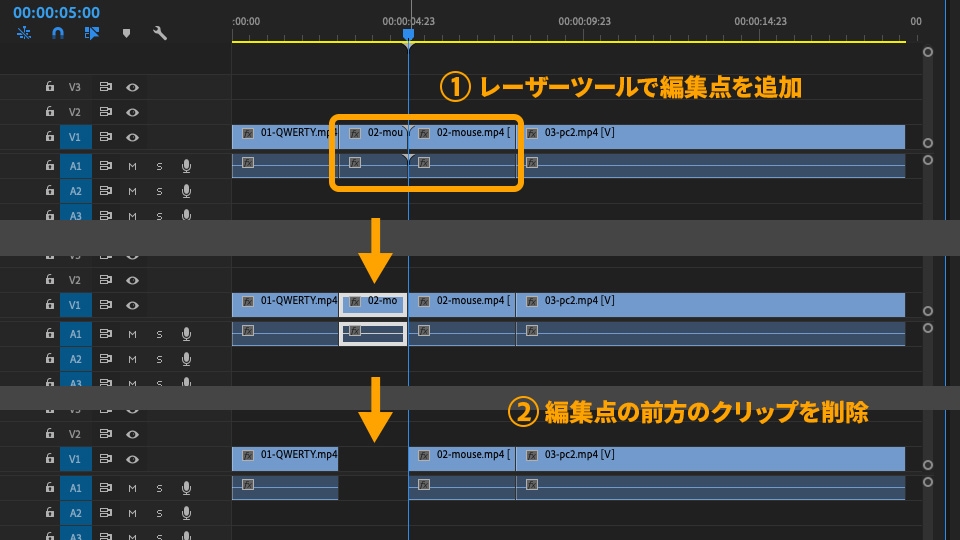This screenshot has width=960, height=540.
Task: Toggle V1 track targeting in top timeline
Action: click(x=75, y=137)
